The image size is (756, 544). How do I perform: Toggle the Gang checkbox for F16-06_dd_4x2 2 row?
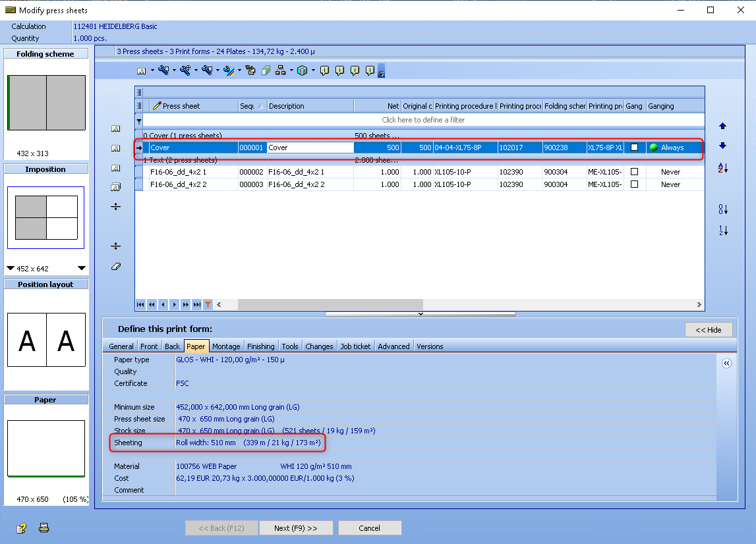(x=635, y=184)
